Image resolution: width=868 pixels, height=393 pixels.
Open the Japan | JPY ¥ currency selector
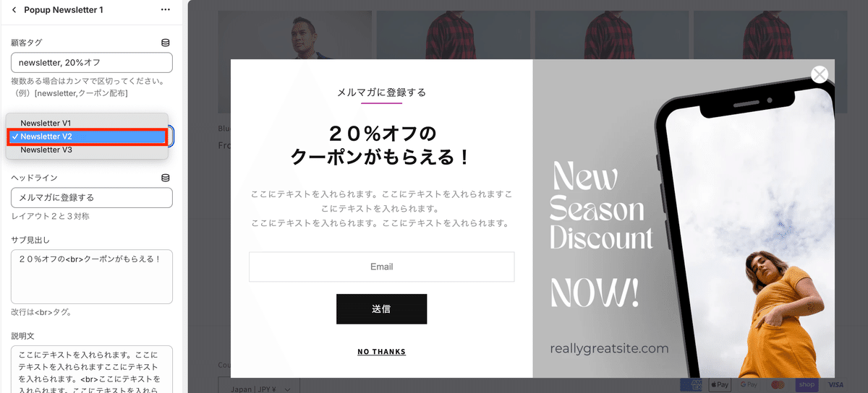(259, 386)
